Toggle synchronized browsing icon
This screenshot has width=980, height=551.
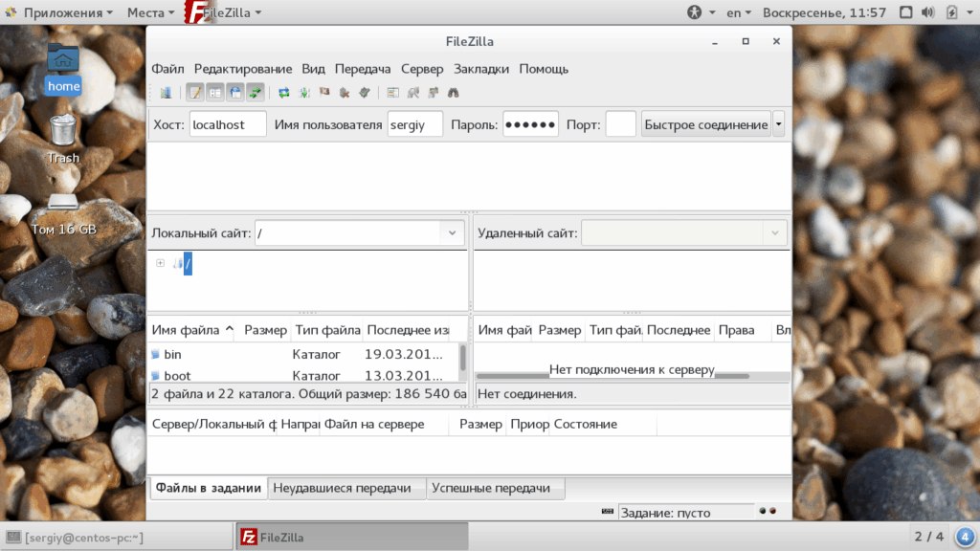pyautogui.click(x=434, y=93)
